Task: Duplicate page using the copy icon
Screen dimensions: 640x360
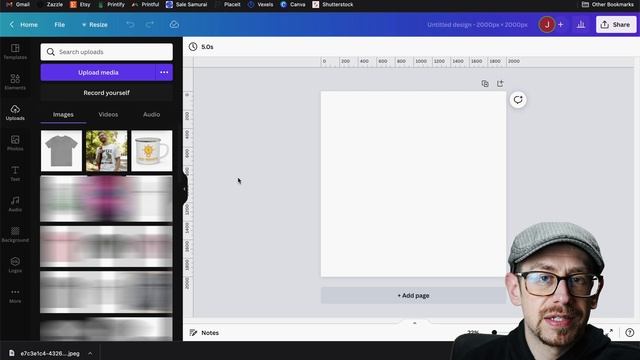Action: pos(485,84)
